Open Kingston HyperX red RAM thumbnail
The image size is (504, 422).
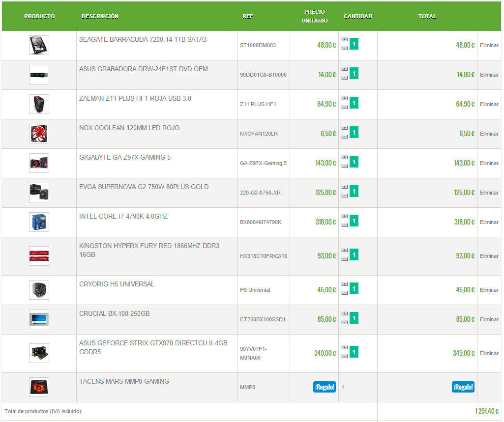tap(39, 256)
